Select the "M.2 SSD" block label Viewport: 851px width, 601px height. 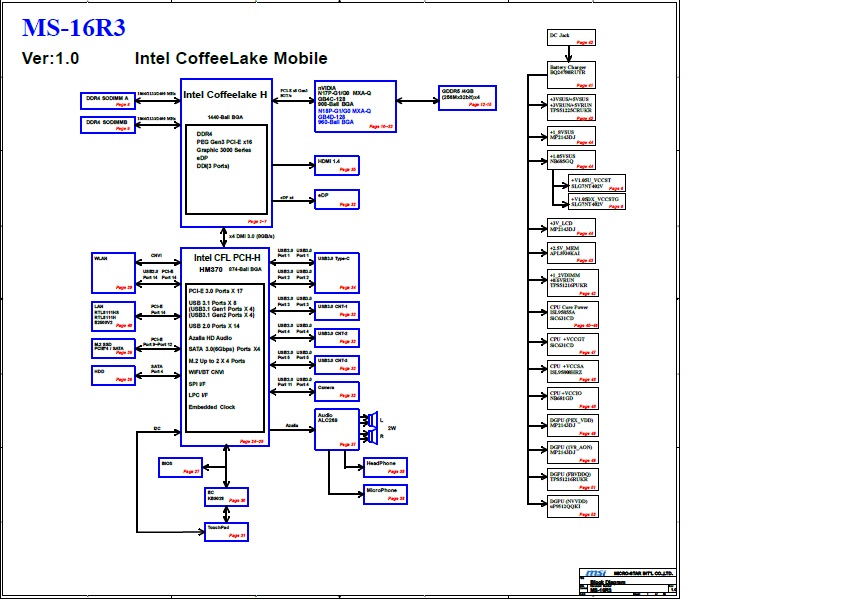click(x=103, y=344)
